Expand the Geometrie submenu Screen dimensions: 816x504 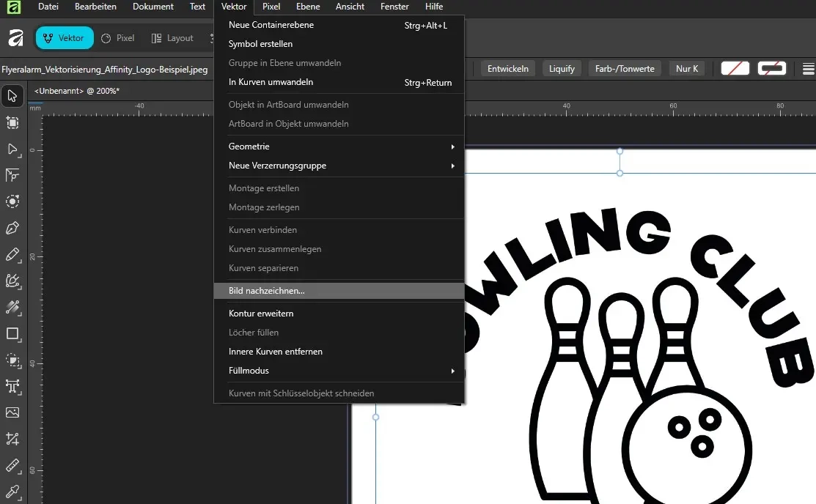(339, 147)
